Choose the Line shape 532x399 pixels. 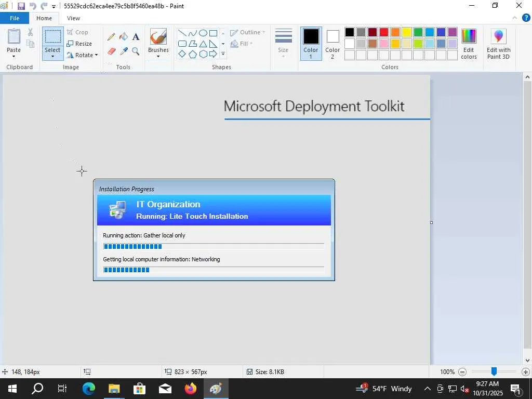pos(182,33)
